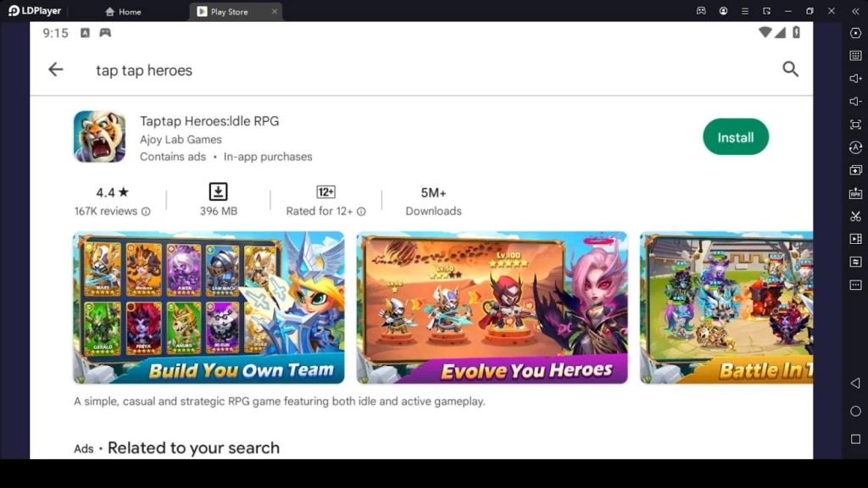The image size is (868, 488).
Task: Click the 5M+ Downloads text
Action: click(x=433, y=202)
